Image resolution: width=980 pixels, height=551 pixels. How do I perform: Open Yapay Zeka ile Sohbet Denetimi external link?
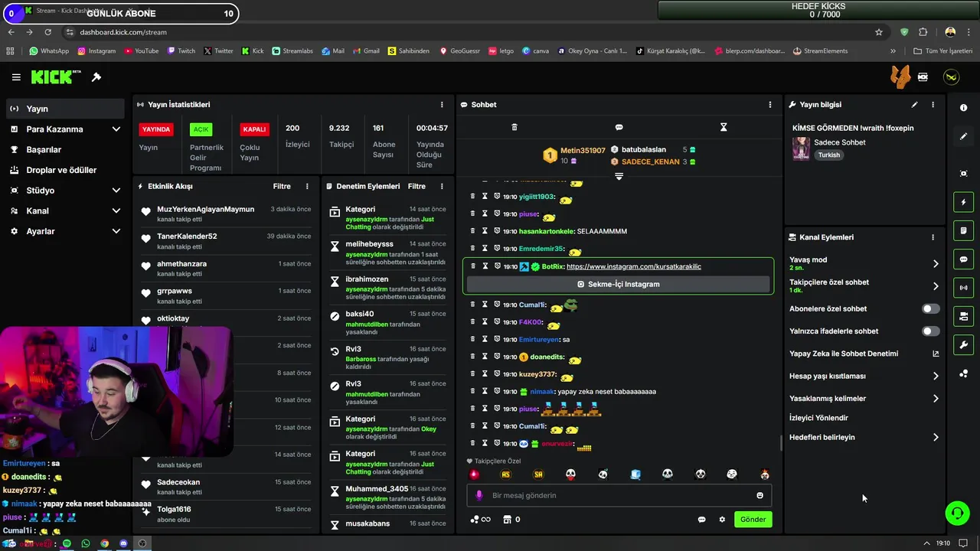point(936,354)
